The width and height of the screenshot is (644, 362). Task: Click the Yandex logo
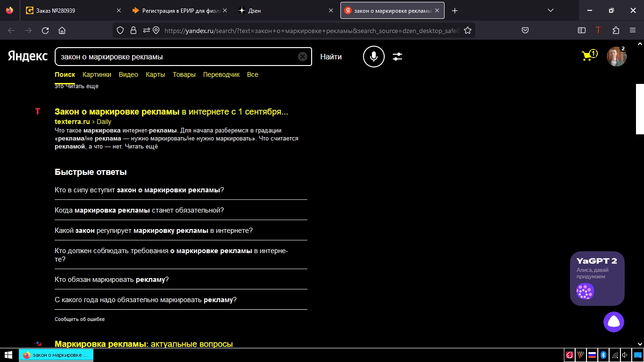point(28,56)
